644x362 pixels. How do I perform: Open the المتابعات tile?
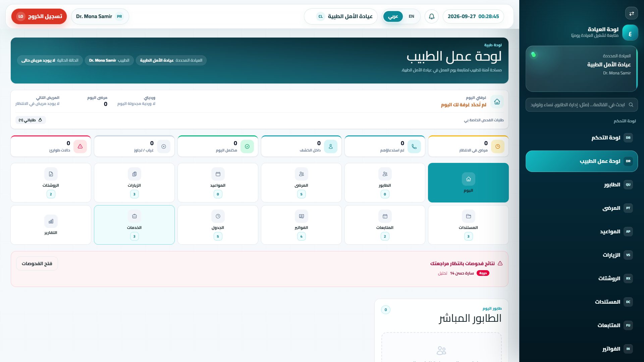click(385, 225)
